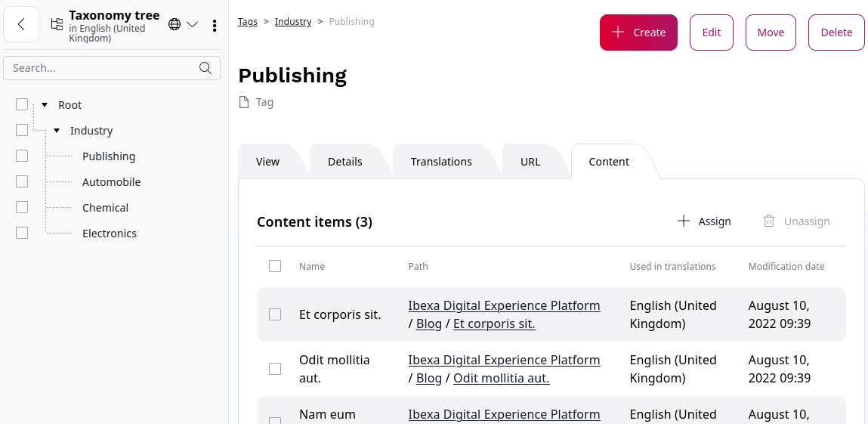
Task: Open the Blog link in Odit mollitia row
Action: [x=429, y=378]
